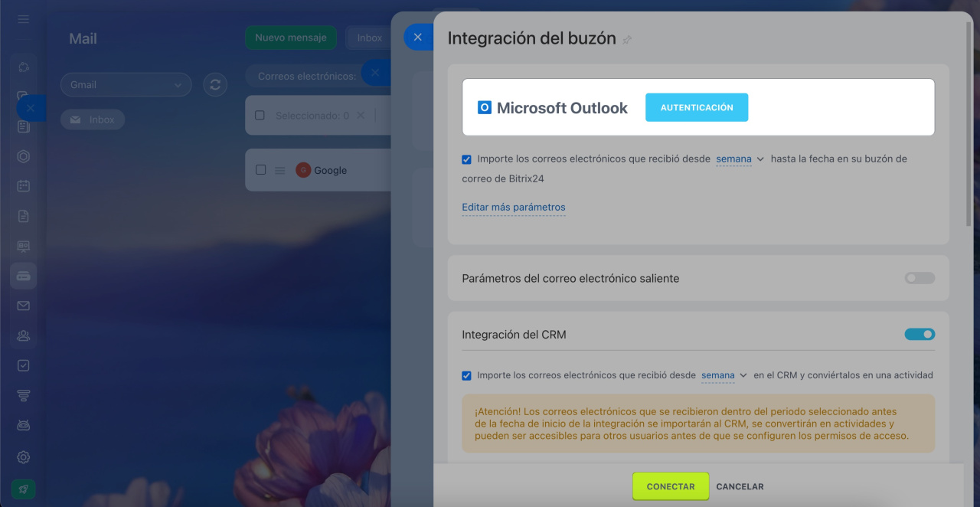
Task: Open the hamburger menu in the sidebar
Action: click(23, 18)
